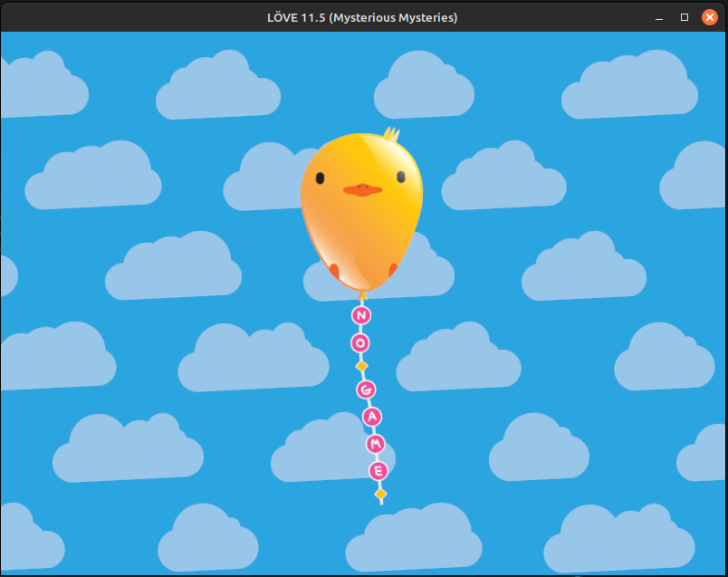Viewport: 728px width, 577px height.
Task: Click the pink N letter bead
Action: (x=361, y=315)
